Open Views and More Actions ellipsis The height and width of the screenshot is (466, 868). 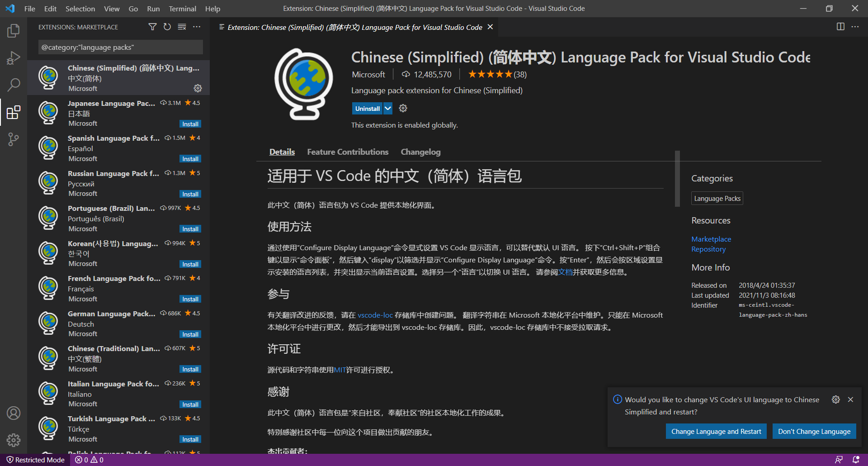tap(197, 27)
